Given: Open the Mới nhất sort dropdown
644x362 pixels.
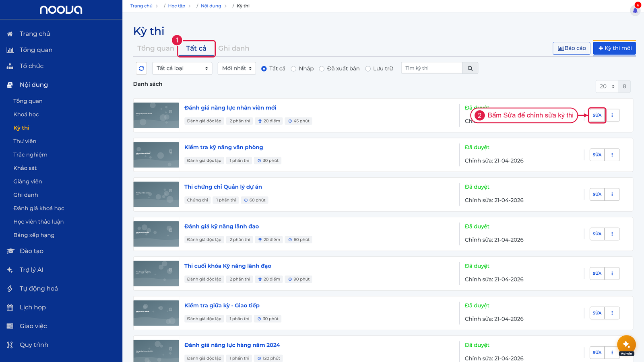Looking at the screenshot, I should (237, 68).
